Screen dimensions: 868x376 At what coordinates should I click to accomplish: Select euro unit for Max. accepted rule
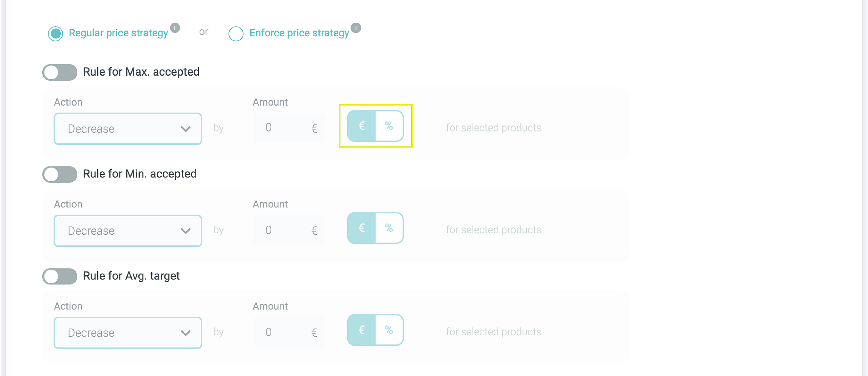[361, 126]
